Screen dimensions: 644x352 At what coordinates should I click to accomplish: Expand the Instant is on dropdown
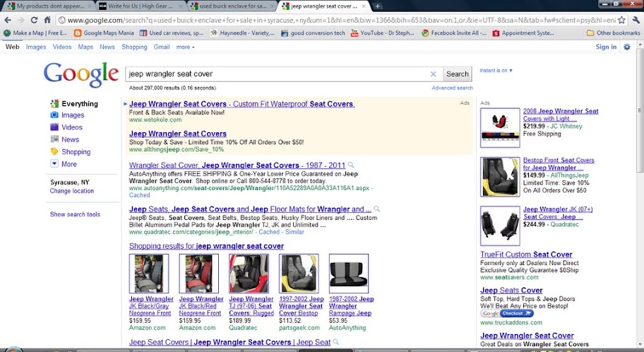[496, 70]
